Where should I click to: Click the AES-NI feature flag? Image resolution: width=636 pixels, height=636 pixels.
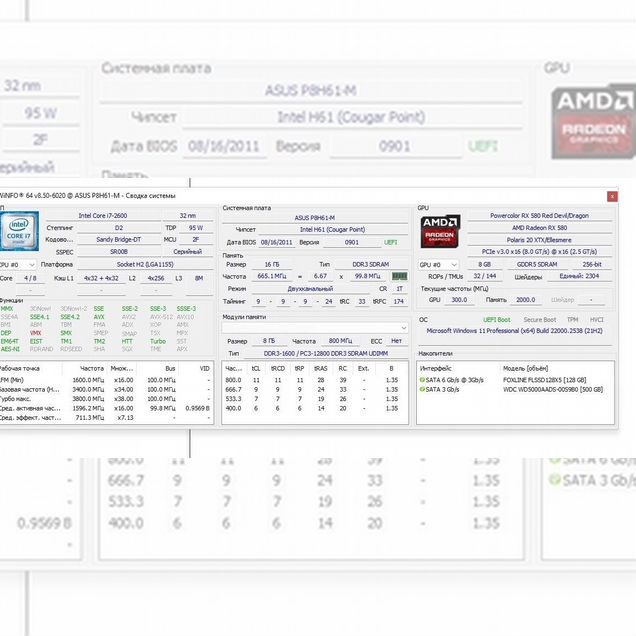10,349
